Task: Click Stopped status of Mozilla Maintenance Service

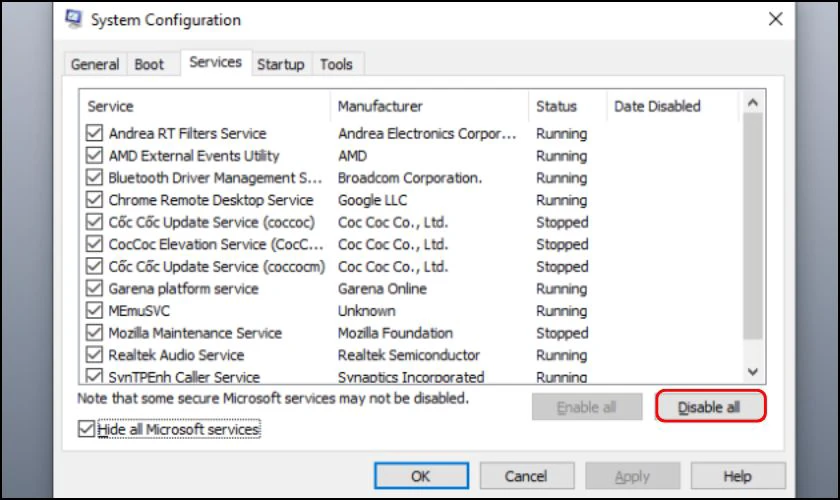Action: click(562, 333)
